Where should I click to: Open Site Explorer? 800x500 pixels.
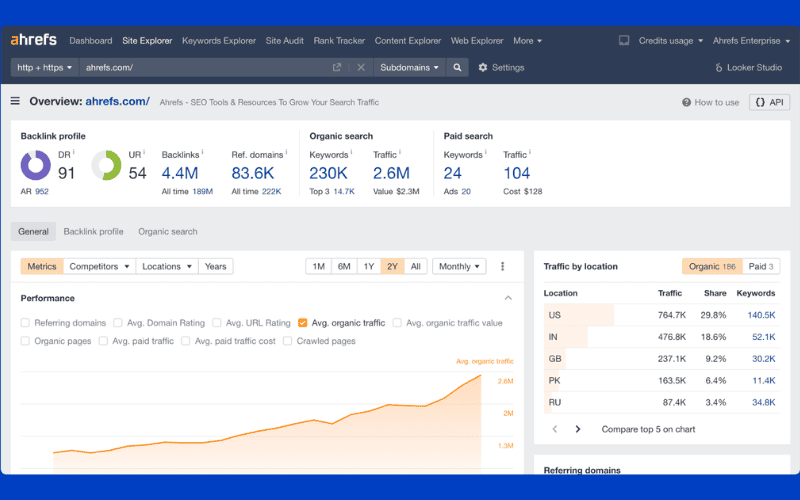[x=147, y=41]
